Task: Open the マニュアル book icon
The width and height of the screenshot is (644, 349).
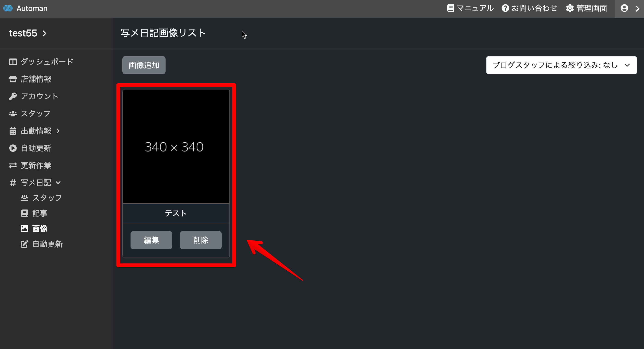Action: (451, 8)
